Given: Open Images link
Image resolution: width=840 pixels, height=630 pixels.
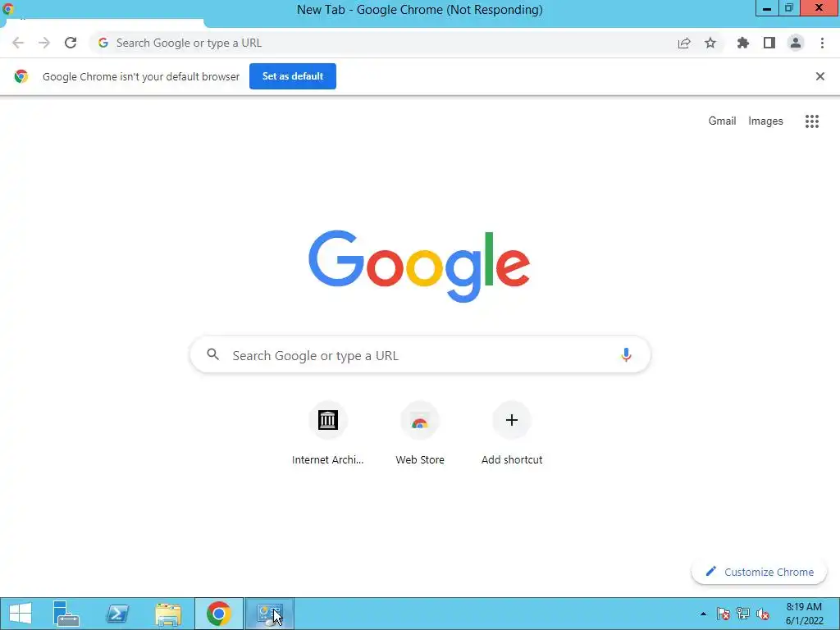Looking at the screenshot, I should (765, 121).
